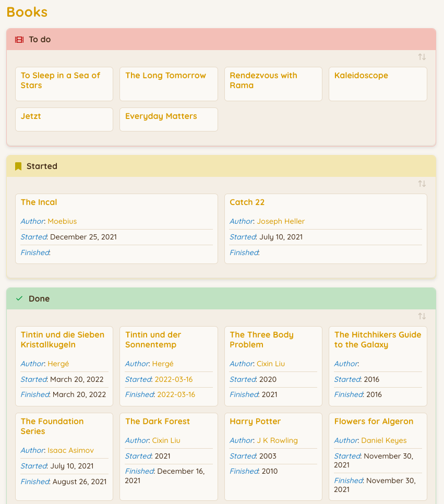Screen dimensions: 444x504
Task: Open Tintin und die Sieben Kristallkugeln
Action: point(63,340)
